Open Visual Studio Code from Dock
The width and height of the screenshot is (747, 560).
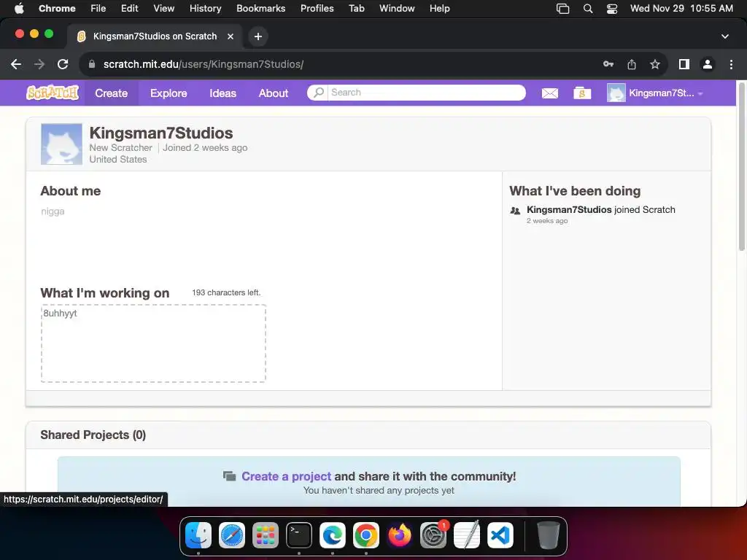pyautogui.click(x=500, y=536)
